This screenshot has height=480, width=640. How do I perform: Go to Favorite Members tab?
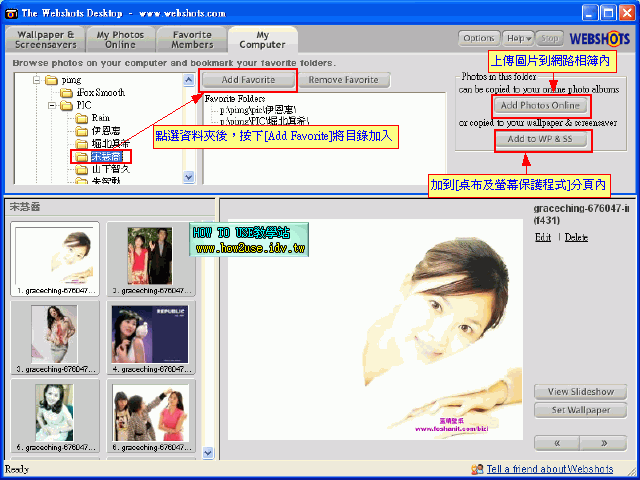pyautogui.click(x=192, y=40)
